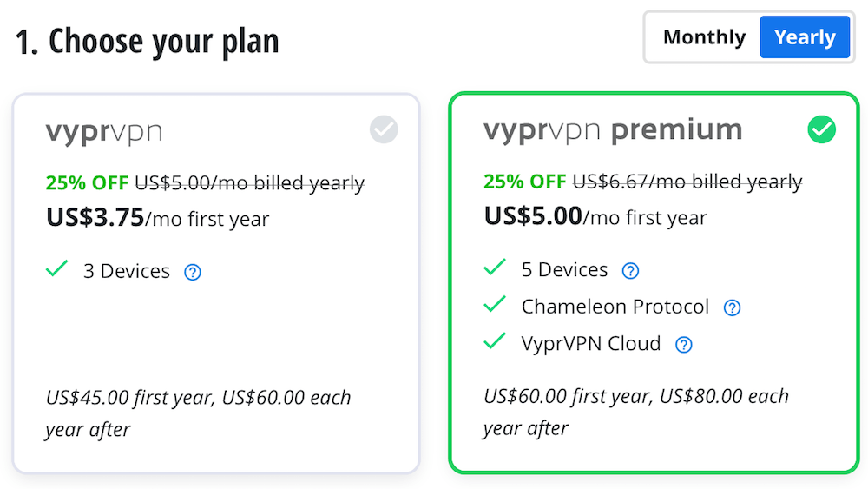Click the Choose your plan heading

coord(148,42)
